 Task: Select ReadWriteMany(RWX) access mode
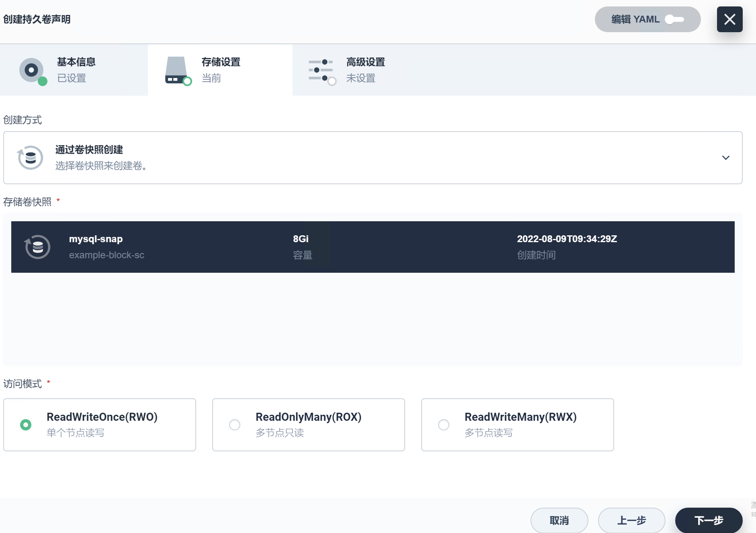[x=518, y=425]
